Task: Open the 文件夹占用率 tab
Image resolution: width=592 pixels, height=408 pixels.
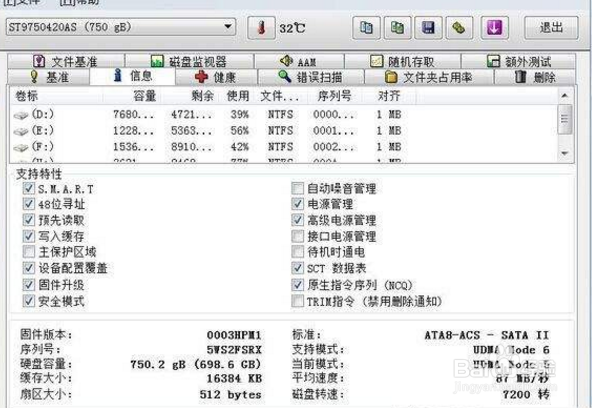Action: point(429,77)
